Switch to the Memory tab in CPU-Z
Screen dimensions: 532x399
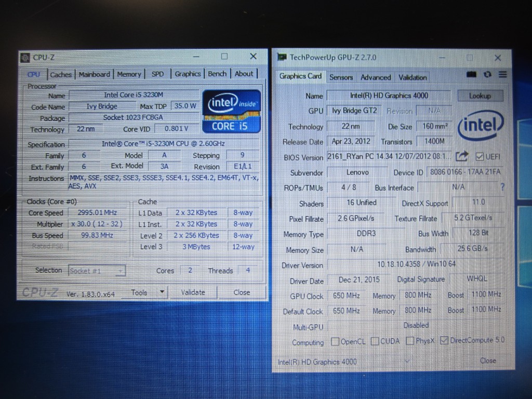[129, 74]
